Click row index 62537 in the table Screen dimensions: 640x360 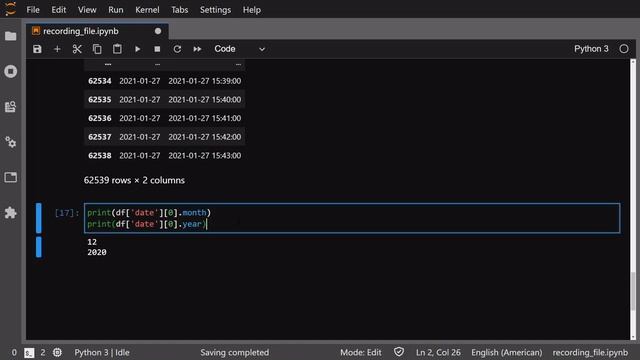coord(100,137)
